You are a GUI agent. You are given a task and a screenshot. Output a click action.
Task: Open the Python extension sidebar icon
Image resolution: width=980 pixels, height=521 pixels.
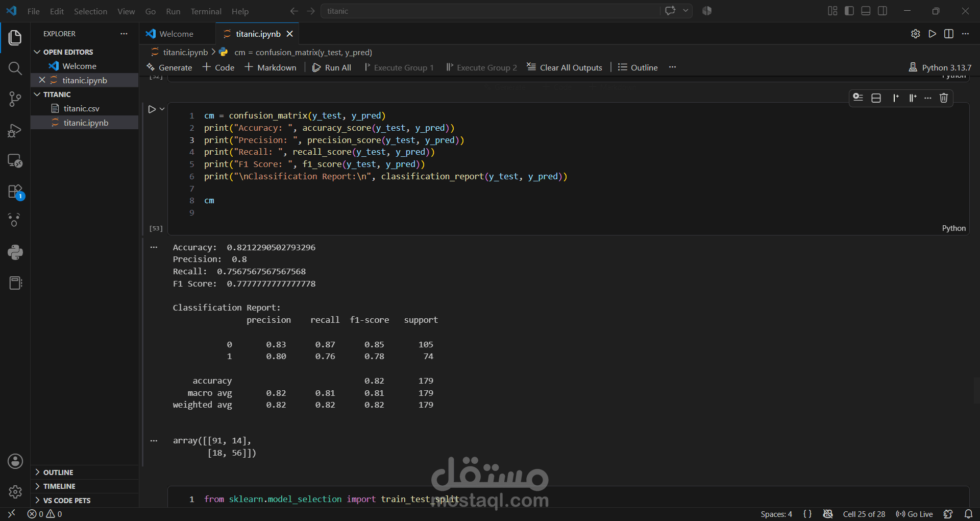[15, 252]
